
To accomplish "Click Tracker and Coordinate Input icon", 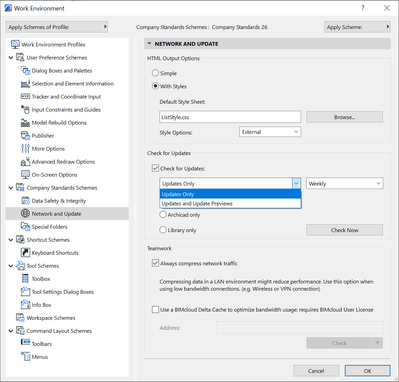I will 25,96.
